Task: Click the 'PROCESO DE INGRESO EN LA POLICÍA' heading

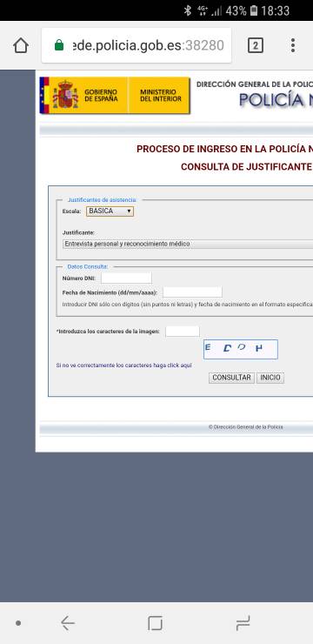Action: [x=224, y=149]
